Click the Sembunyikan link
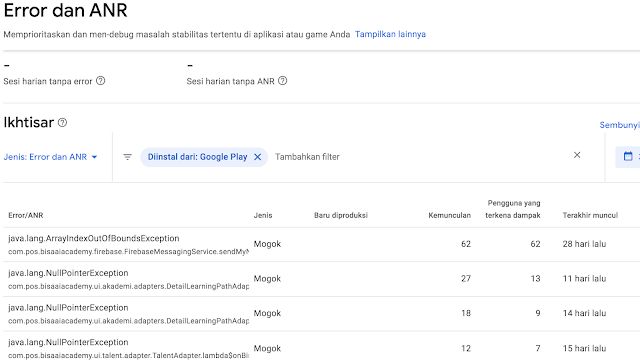This screenshot has width=640, height=362. (620, 125)
